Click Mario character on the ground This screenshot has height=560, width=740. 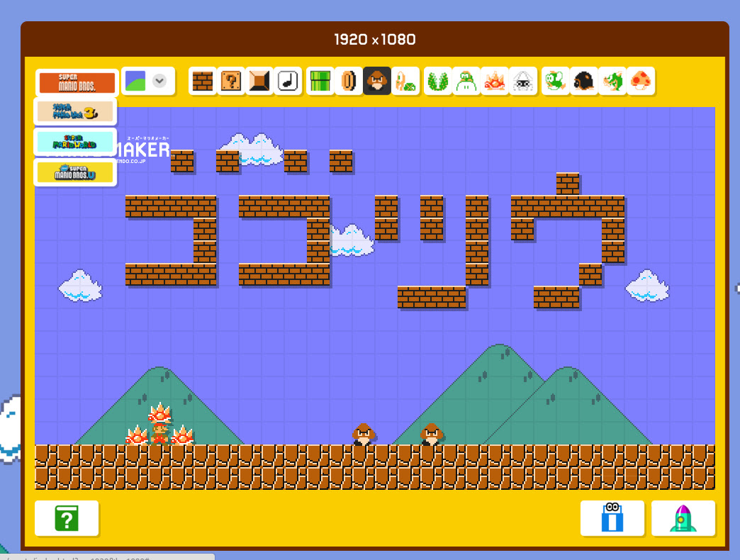click(x=159, y=434)
